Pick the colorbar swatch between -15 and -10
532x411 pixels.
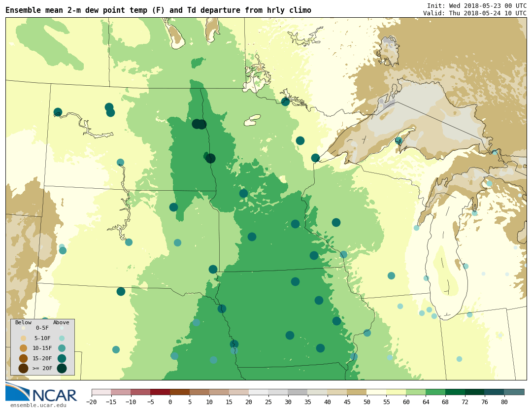coord(121,392)
